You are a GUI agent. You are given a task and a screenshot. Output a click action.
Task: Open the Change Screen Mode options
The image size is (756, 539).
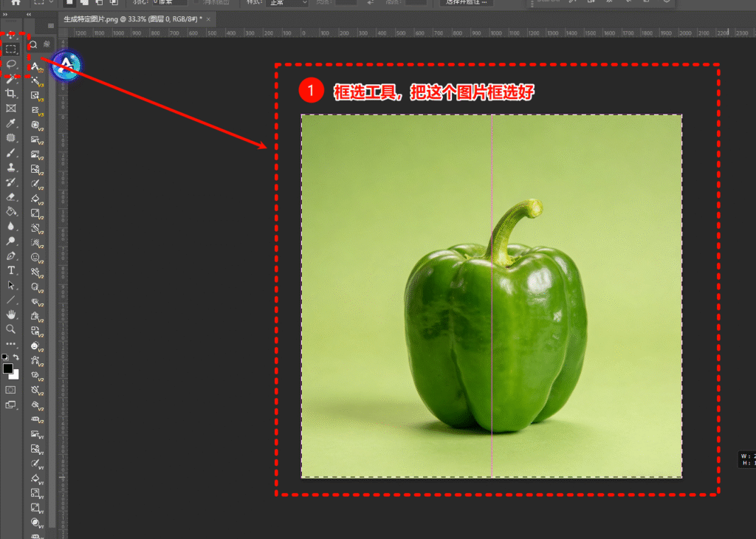click(x=11, y=405)
